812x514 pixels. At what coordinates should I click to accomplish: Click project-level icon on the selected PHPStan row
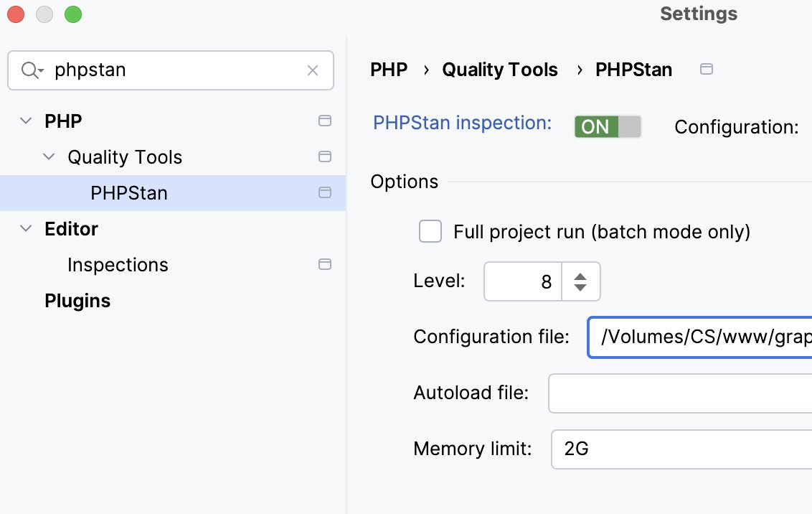(325, 192)
